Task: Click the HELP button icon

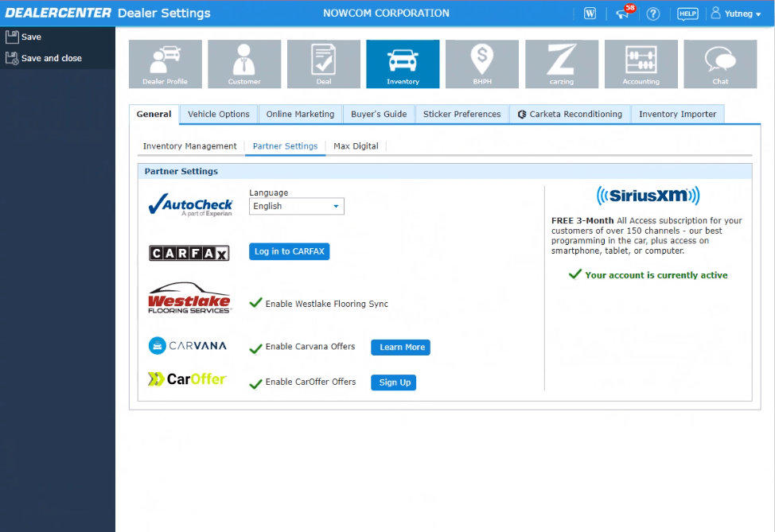Action: (x=687, y=14)
